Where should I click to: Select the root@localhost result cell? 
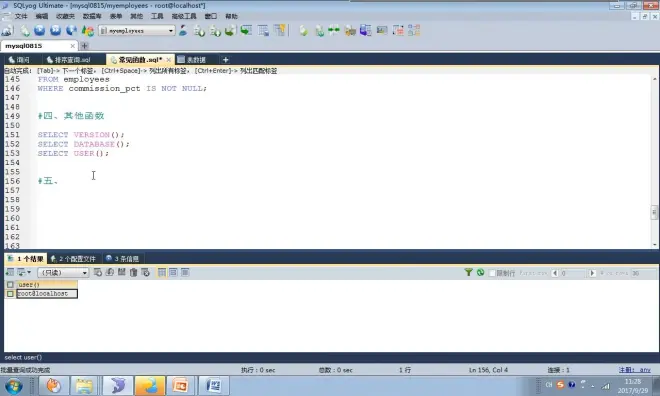pyautogui.click(x=47, y=294)
